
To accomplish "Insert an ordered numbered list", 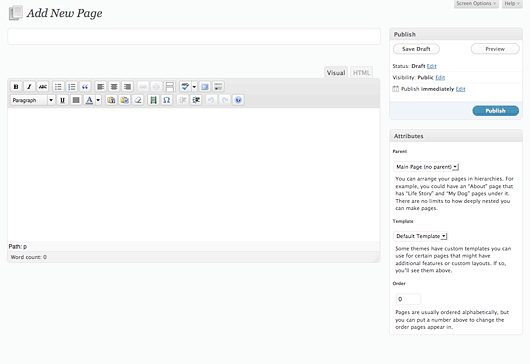I will [x=72, y=87].
